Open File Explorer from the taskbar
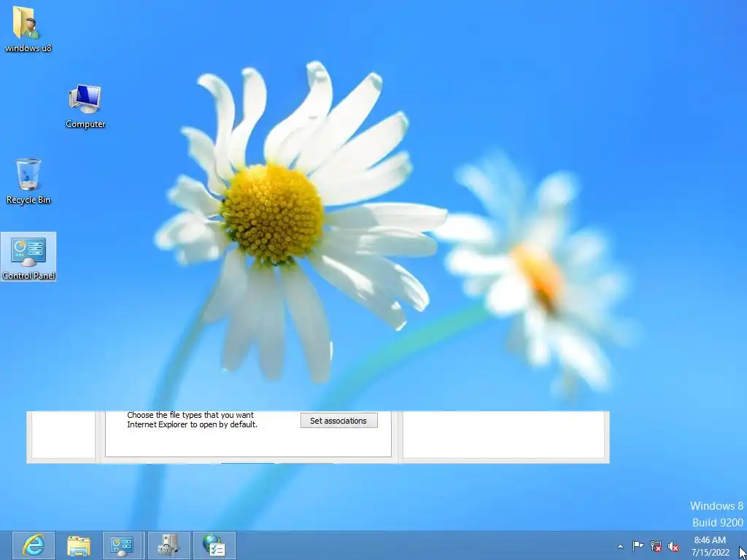The width and height of the screenshot is (747, 560). (x=79, y=545)
